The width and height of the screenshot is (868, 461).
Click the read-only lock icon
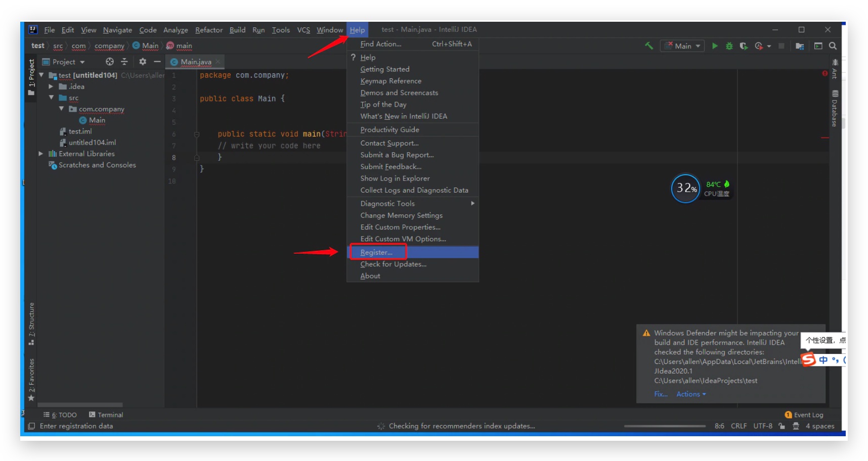[x=782, y=426]
